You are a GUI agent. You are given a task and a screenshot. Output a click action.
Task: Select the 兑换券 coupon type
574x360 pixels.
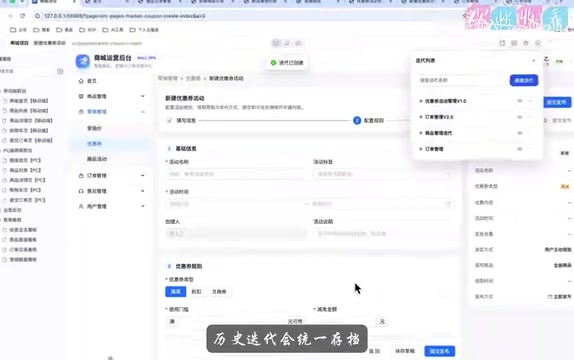[x=219, y=292]
